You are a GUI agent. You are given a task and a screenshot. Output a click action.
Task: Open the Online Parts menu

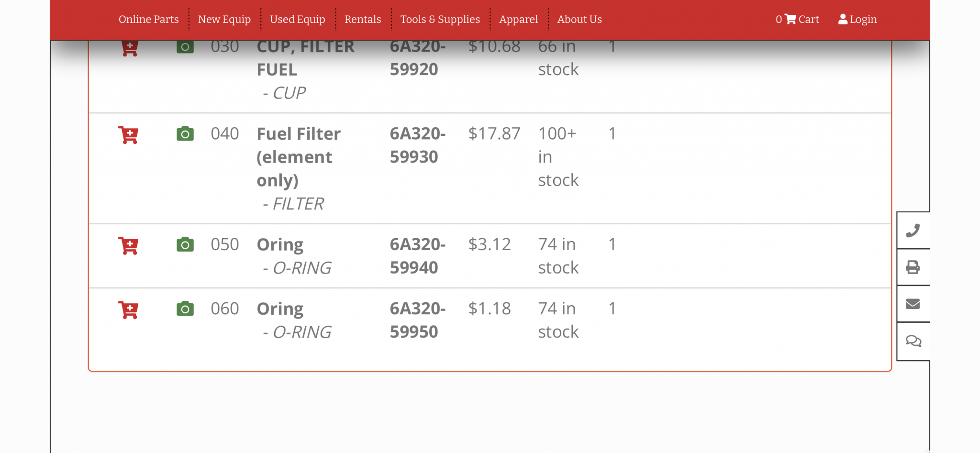[149, 20]
